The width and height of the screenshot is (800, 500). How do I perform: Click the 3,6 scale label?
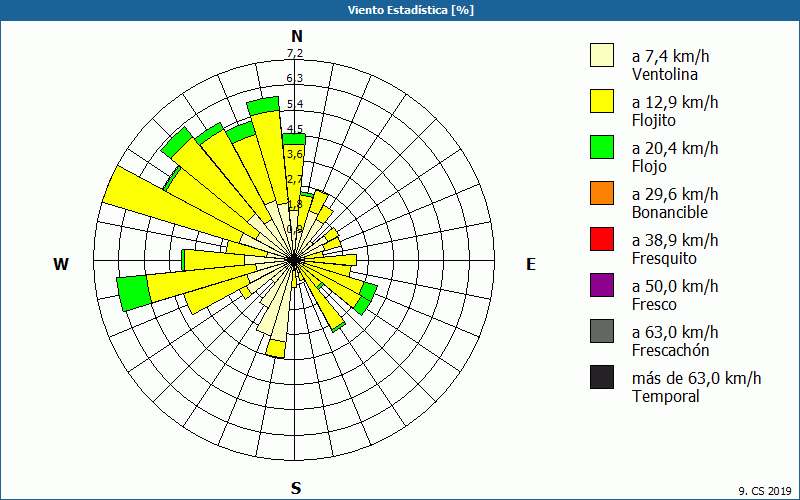(295, 154)
